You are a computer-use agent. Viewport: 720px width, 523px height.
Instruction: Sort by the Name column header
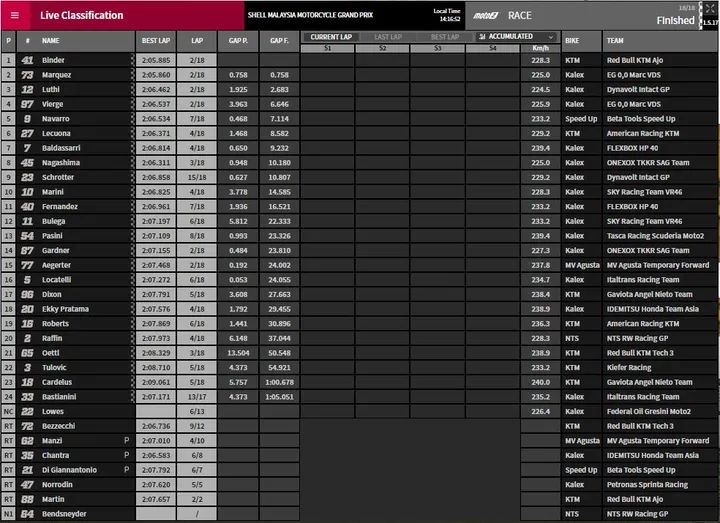coord(51,40)
